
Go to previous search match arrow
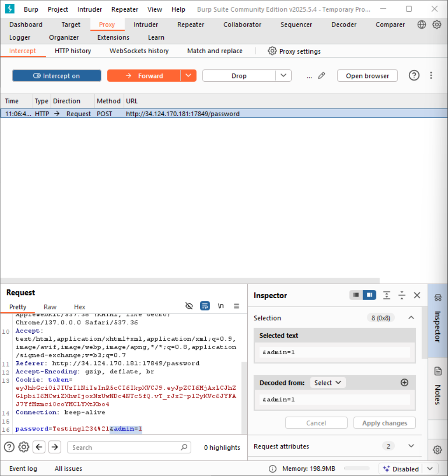[39, 447]
